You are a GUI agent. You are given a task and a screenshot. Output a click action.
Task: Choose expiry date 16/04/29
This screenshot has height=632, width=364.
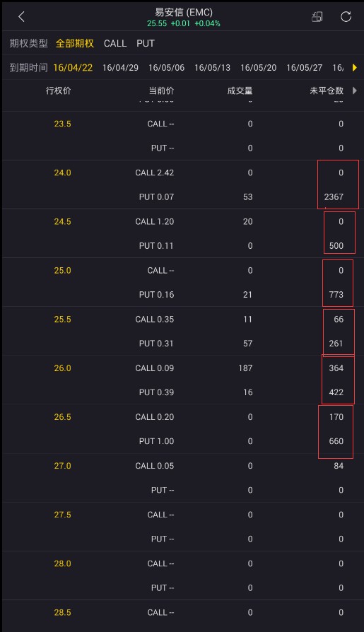(120, 68)
